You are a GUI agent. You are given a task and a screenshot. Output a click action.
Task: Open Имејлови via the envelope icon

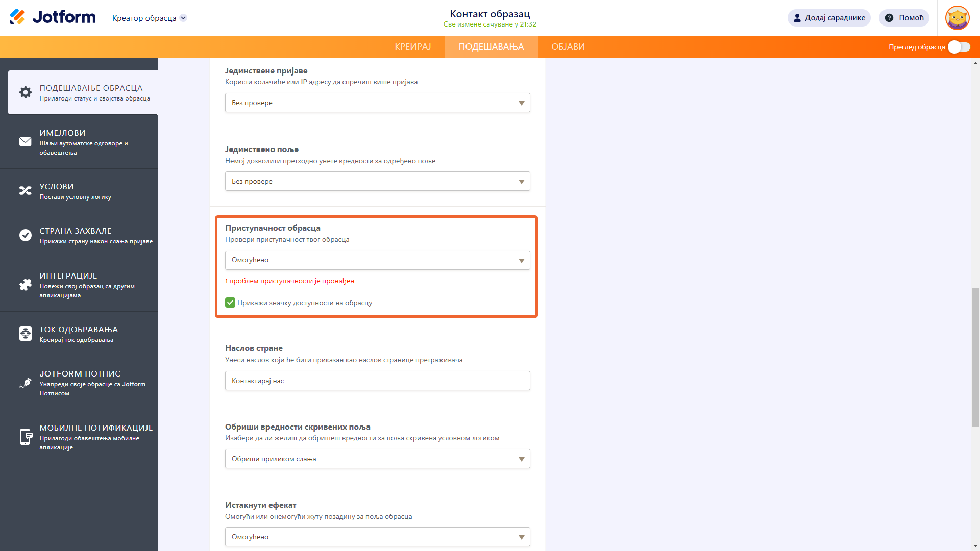pyautogui.click(x=26, y=142)
